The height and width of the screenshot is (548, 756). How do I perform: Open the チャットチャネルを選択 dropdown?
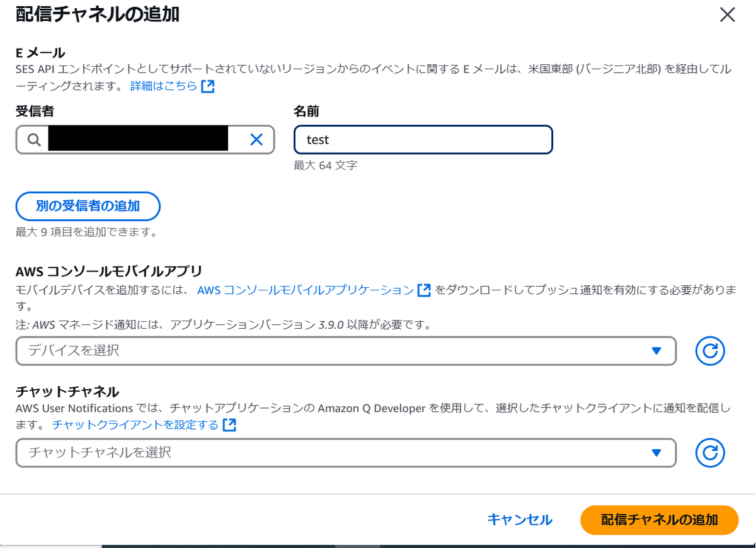346,453
